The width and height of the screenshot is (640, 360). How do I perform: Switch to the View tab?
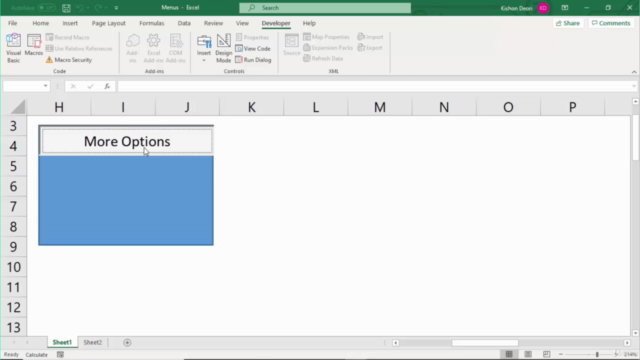[242, 23]
